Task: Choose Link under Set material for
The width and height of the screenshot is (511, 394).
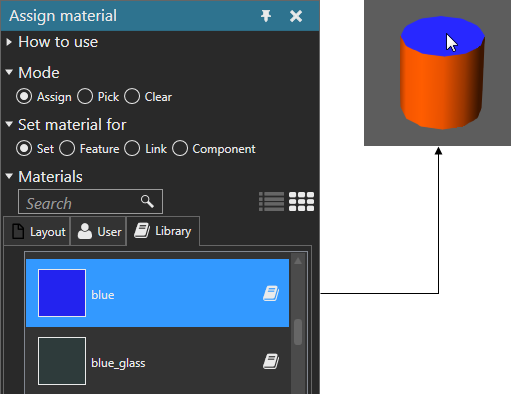Action: (x=132, y=148)
